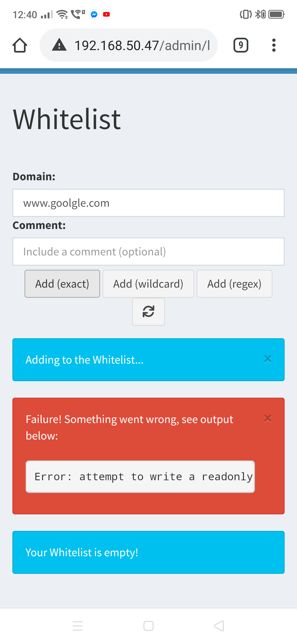Click the Add (regex) button
The image size is (297, 644).
point(235,284)
